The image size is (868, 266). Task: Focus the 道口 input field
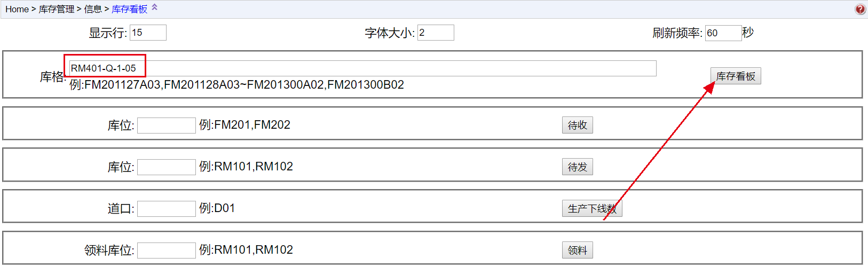[x=167, y=209]
